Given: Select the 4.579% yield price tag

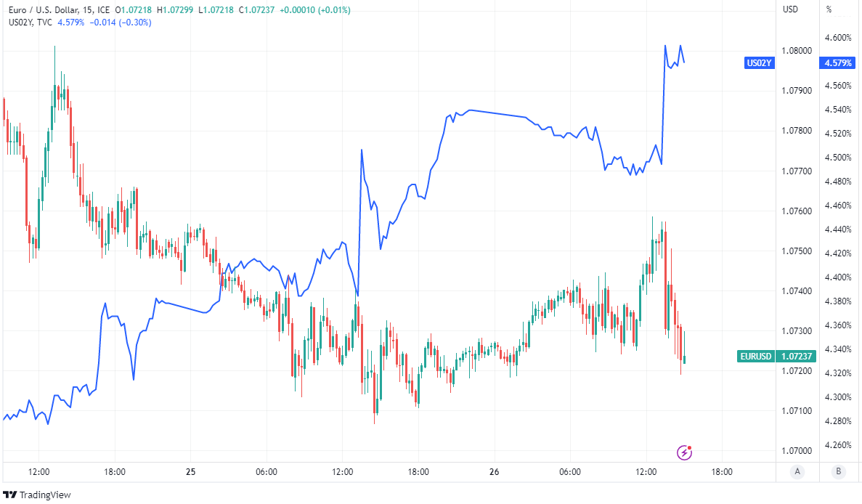Looking at the screenshot, I should 837,63.
